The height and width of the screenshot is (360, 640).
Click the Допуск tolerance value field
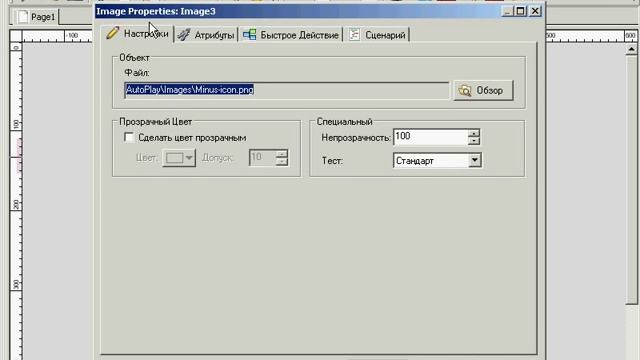coord(262,158)
